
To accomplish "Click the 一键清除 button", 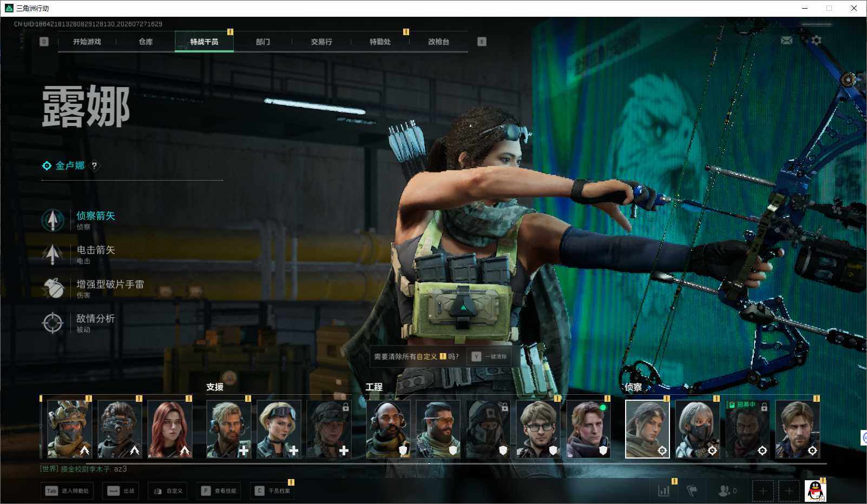I will [x=489, y=357].
